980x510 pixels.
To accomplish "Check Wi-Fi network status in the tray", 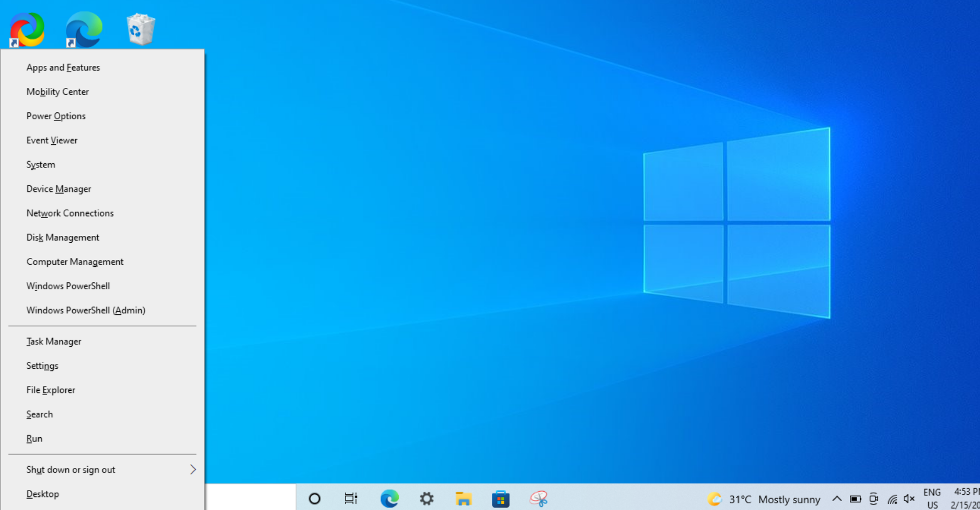I will tap(892, 498).
